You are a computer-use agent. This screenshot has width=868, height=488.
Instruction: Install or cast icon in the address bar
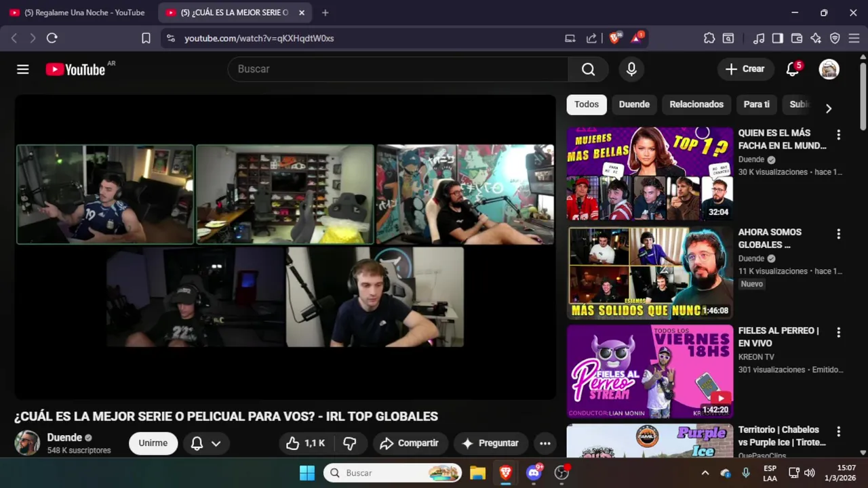[x=570, y=39]
